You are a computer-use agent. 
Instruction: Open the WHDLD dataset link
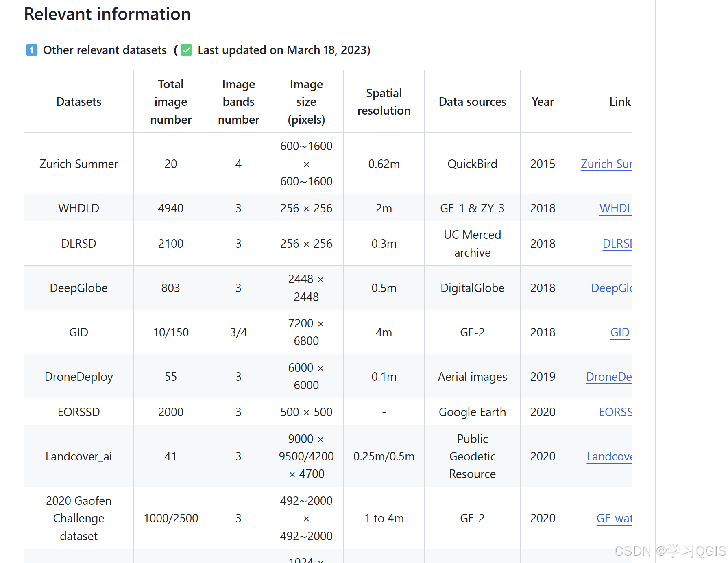tap(615, 208)
